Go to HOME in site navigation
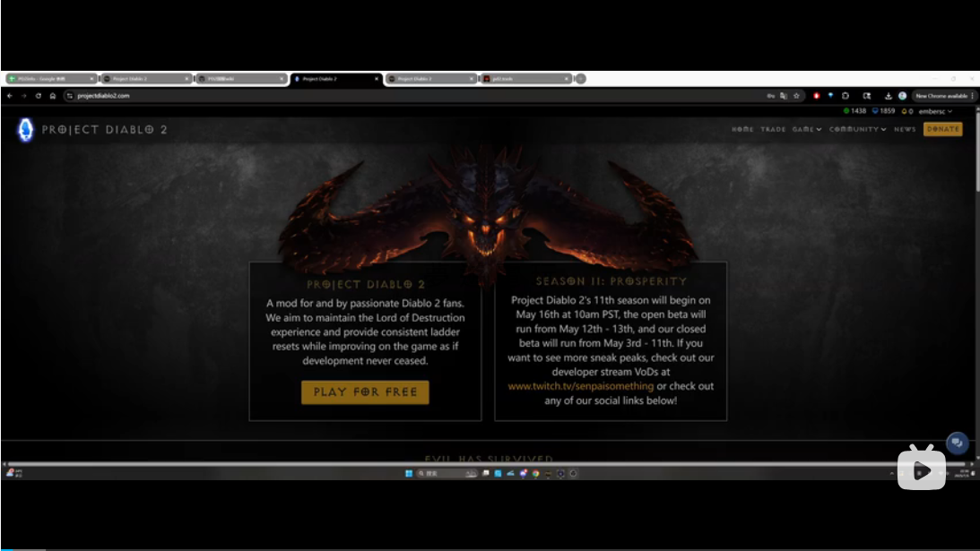Viewport: 980px width, 551px height. [742, 129]
